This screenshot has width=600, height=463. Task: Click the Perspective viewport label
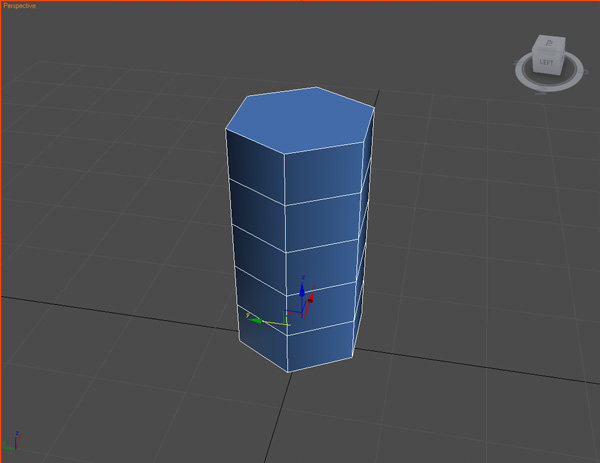pos(19,6)
